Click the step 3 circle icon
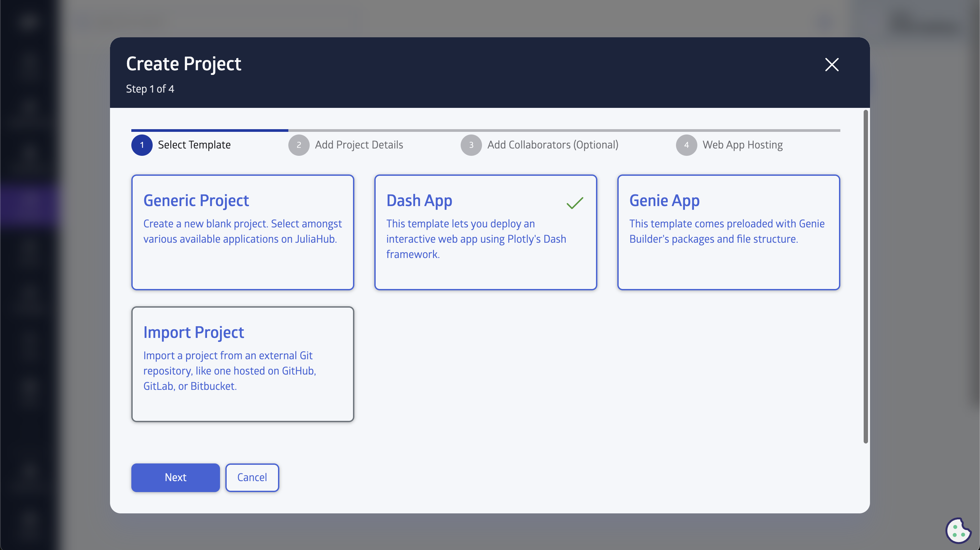 [471, 145]
